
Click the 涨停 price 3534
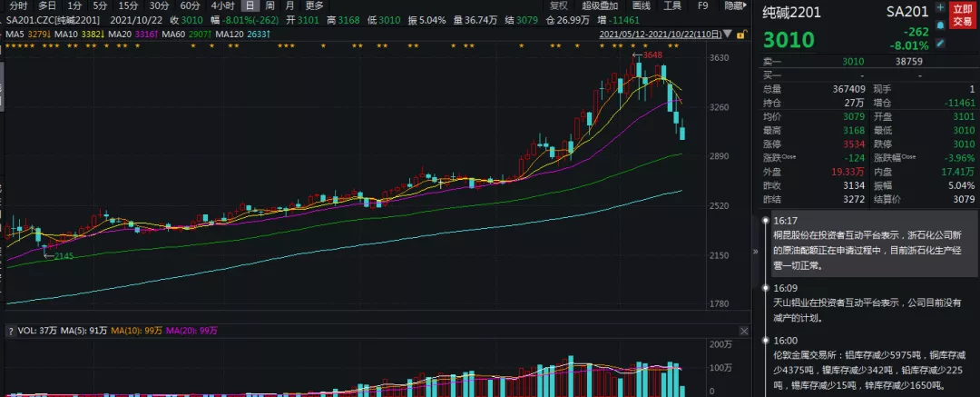(855, 144)
